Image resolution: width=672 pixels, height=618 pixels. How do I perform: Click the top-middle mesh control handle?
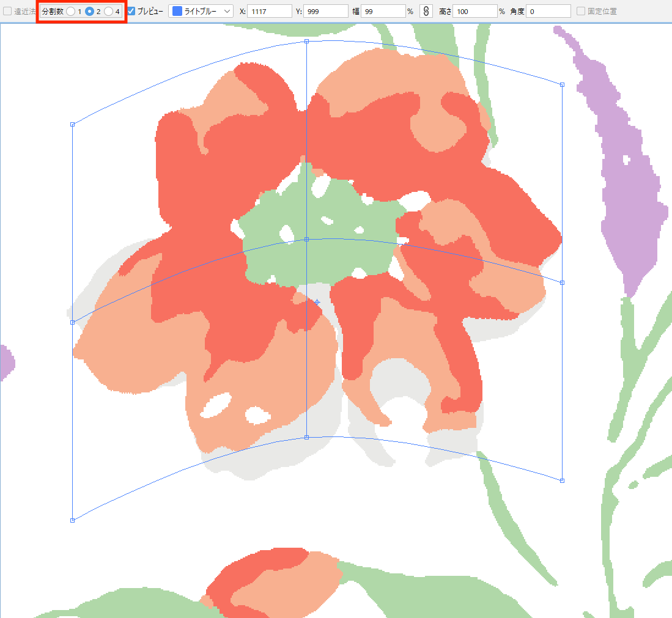tap(306, 42)
